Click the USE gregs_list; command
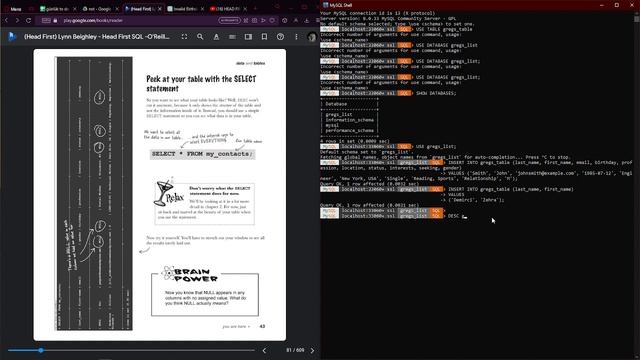This screenshot has width=640, height=360. pos(436,147)
